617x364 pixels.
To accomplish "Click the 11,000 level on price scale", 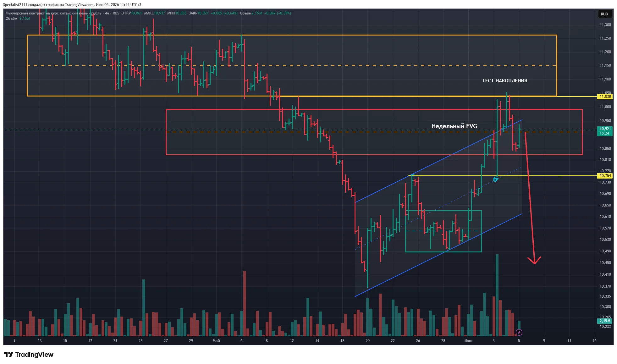I will coord(605,107).
